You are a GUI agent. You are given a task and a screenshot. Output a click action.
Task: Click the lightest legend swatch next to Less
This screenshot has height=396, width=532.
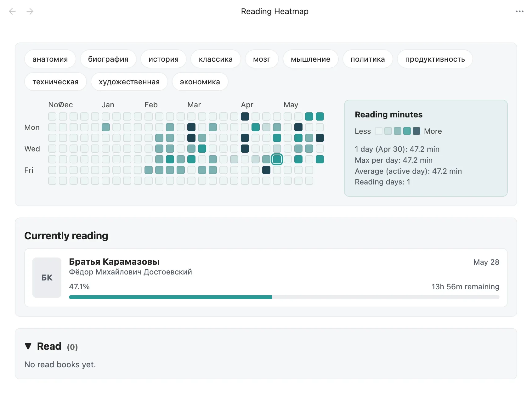[x=379, y=131]
